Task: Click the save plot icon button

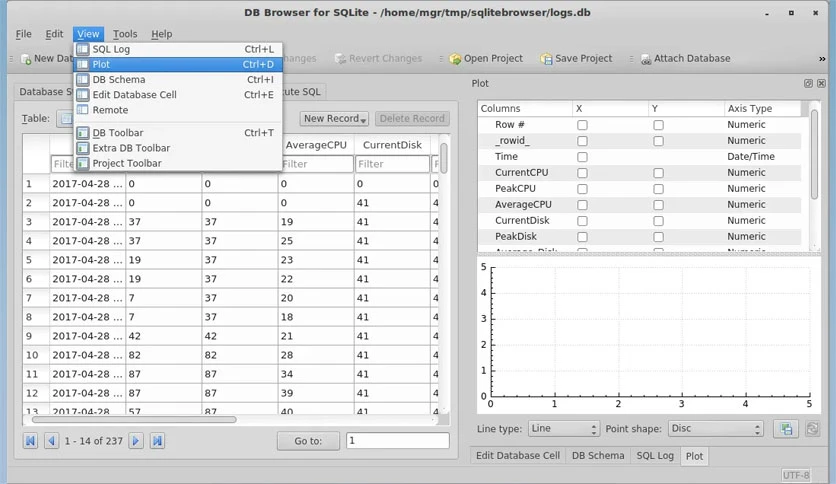Action: [786, 429]
